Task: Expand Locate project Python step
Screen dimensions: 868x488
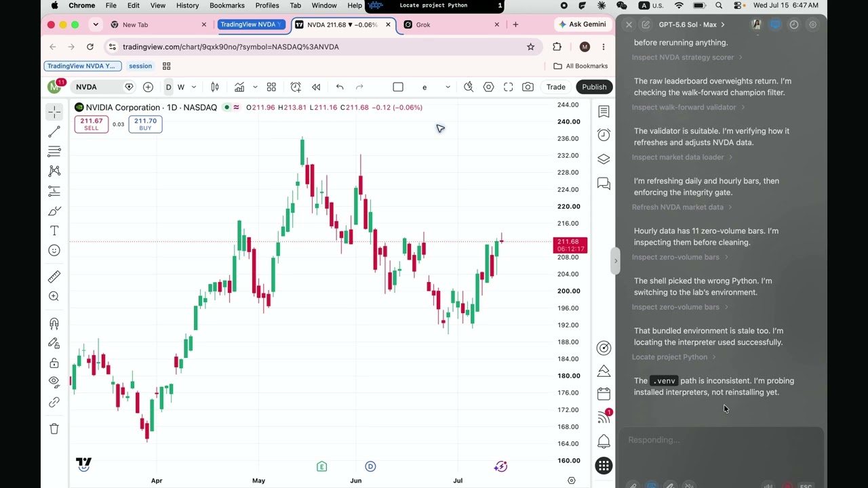Action: pos(674,357)
